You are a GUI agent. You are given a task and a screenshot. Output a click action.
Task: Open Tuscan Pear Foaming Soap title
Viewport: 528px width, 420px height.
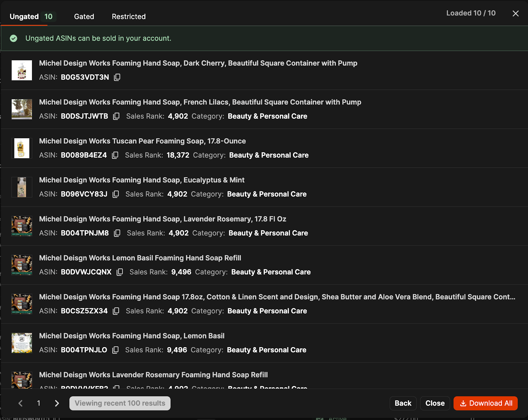point(142,141)
